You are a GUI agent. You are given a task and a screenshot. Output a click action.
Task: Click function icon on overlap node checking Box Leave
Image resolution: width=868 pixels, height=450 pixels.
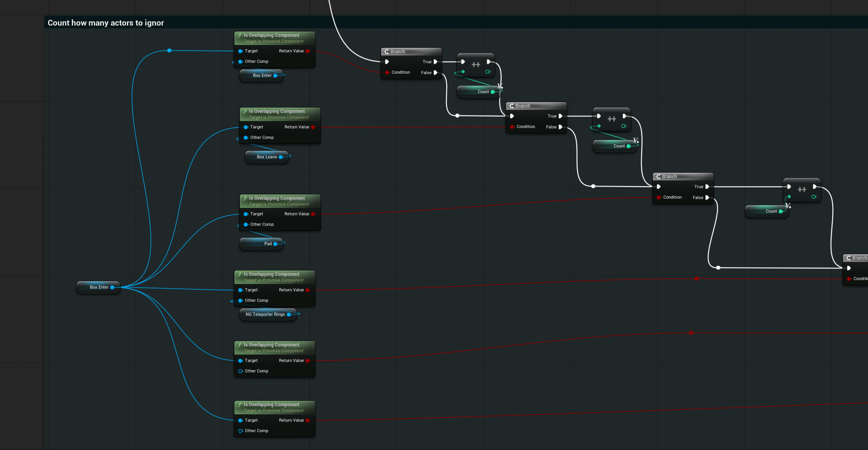point(245,111)
